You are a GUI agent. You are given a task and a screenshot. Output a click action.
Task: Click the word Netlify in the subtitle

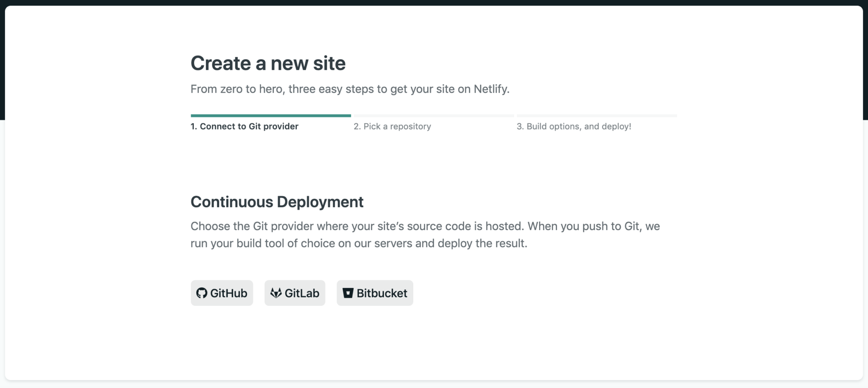click(x=491, y=89)
